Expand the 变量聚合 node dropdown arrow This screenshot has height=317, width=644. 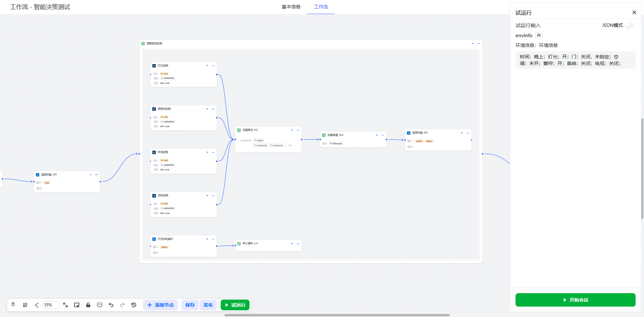click(292, 130)
